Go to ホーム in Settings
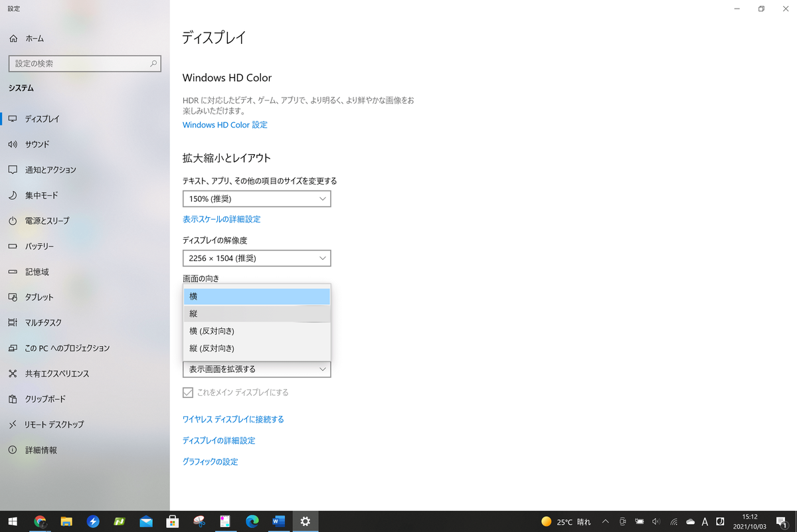The image size is (797, 532). (33, 38)
